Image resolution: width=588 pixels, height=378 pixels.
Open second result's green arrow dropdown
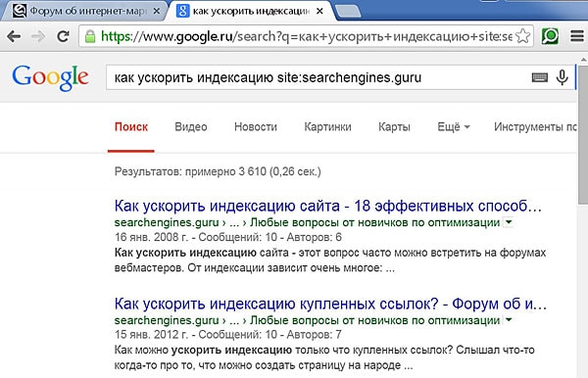(x=509, y=320)
